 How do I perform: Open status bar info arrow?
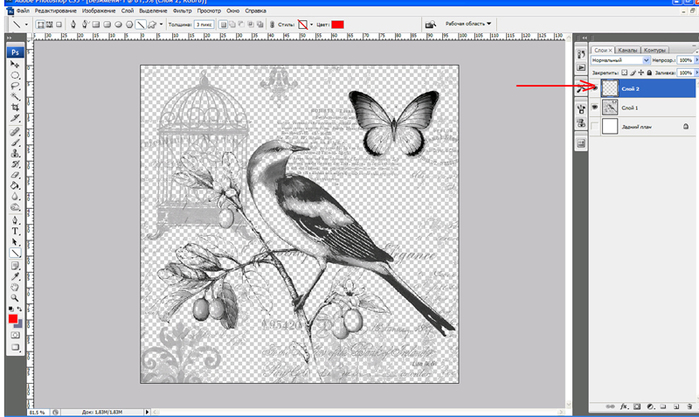(x=147, y=412)
